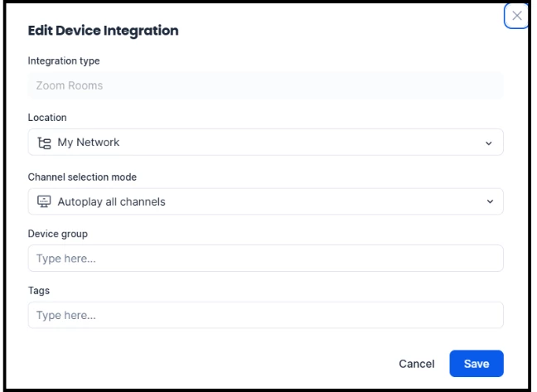Save the device integration changes
537x392 pixels.
477,364
